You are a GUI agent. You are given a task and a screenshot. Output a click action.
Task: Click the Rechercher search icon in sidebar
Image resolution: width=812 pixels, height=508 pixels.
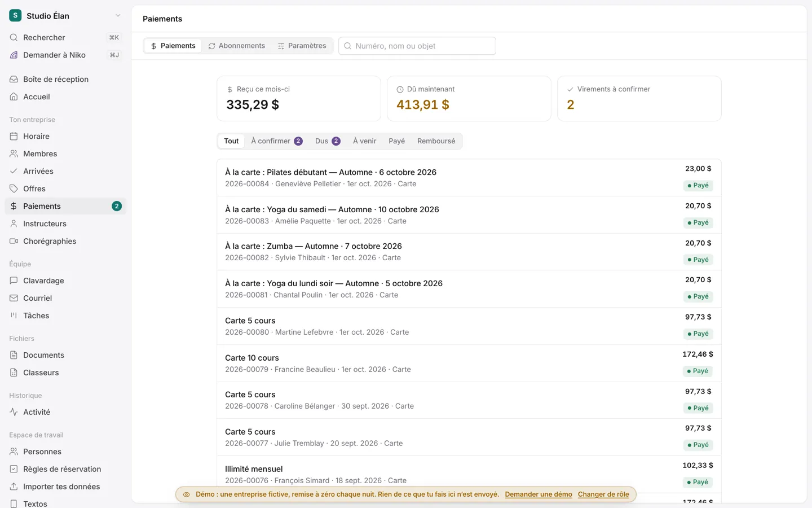point(14,37)
